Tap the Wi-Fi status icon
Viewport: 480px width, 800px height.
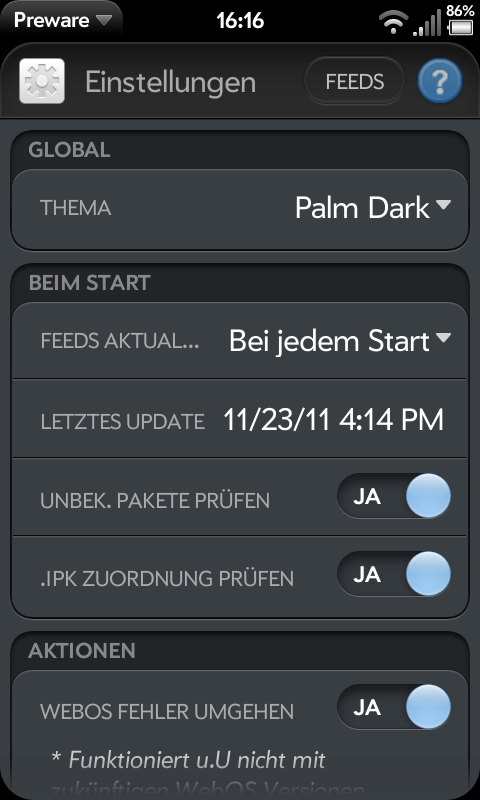393,23
